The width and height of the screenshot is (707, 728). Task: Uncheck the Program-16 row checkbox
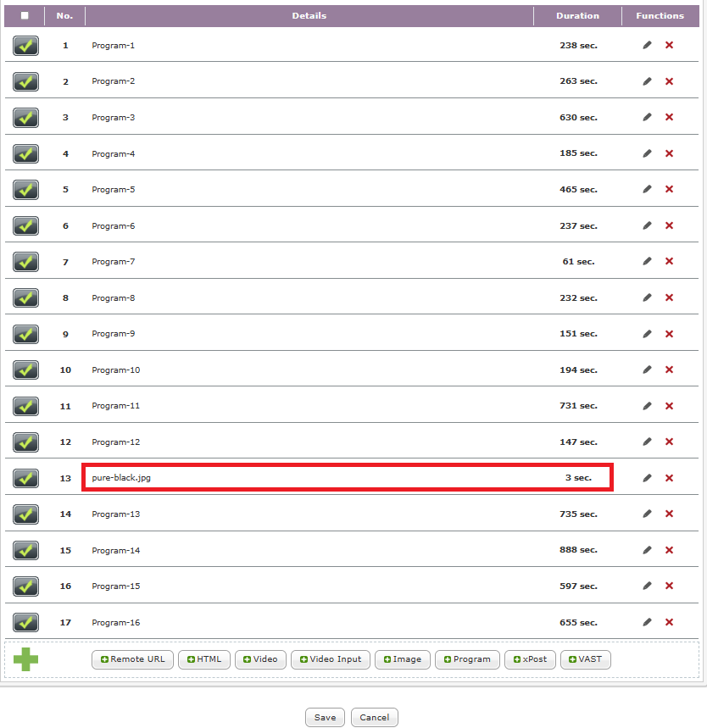(25, 623)
